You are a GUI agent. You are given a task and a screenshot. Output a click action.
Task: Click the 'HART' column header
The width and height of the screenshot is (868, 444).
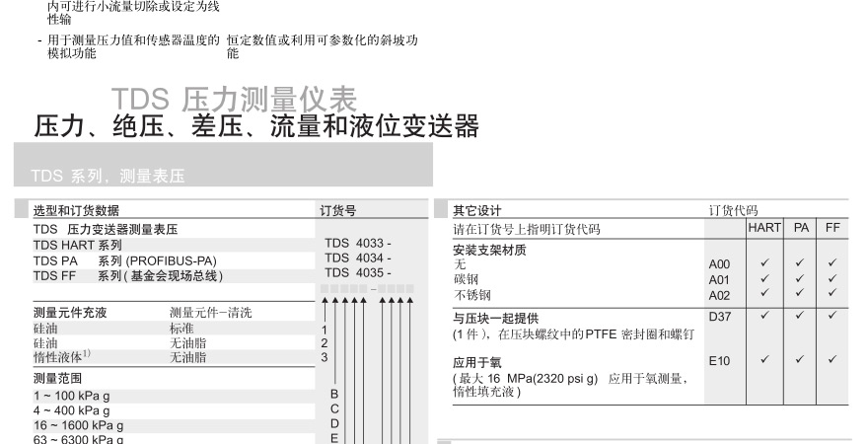pyautogui.click(x=764, y=228)
